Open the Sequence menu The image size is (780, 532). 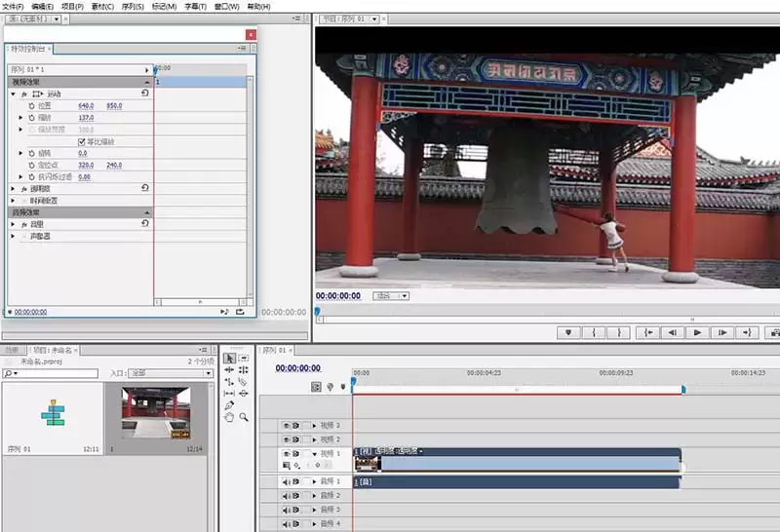coord(133,7)
